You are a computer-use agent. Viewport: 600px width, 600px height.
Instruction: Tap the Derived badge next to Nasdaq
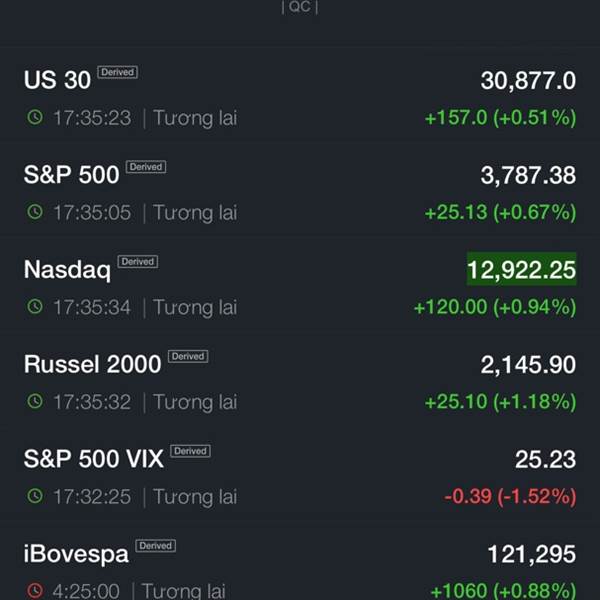[x=138, y=261]
